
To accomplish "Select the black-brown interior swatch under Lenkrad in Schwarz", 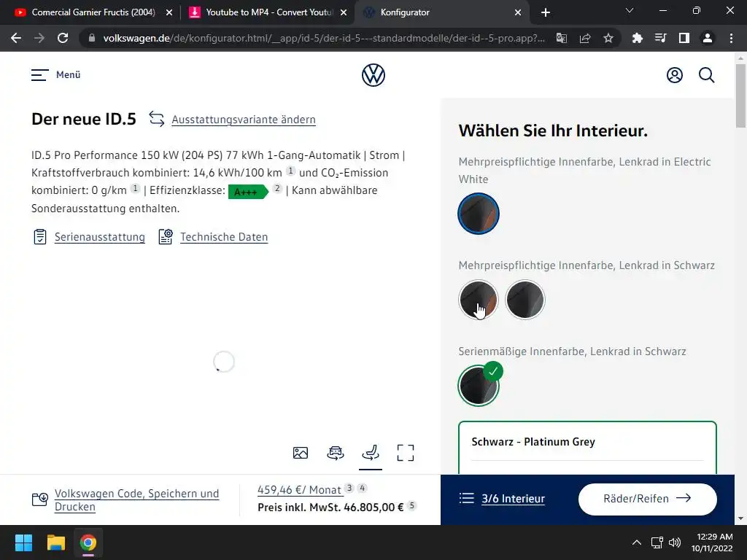I will [x=479, y=300].
